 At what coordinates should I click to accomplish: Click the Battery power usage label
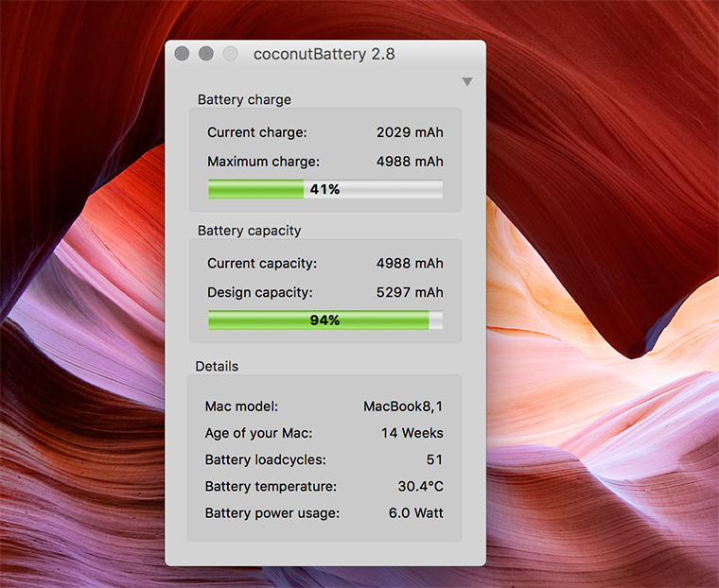[272, 512]
